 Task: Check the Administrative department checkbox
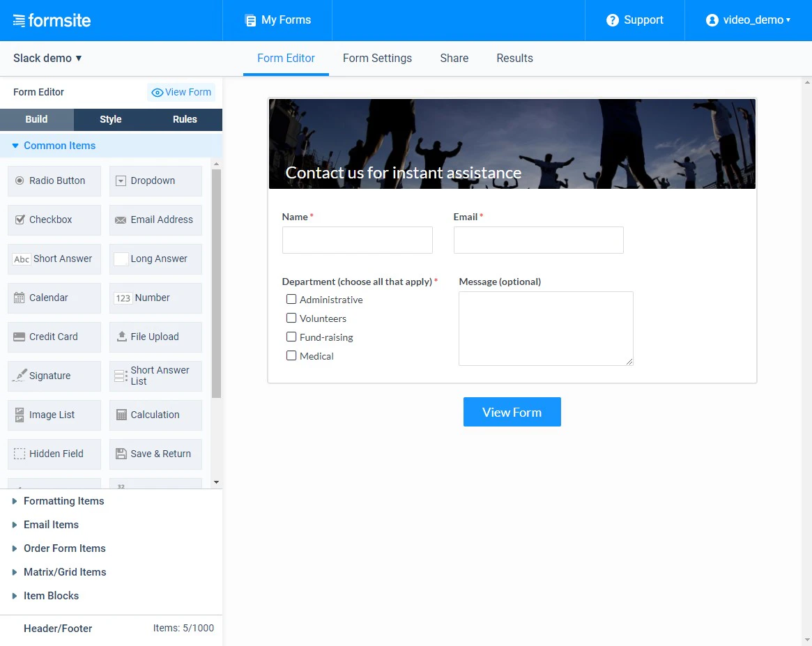tap(291, 299)
